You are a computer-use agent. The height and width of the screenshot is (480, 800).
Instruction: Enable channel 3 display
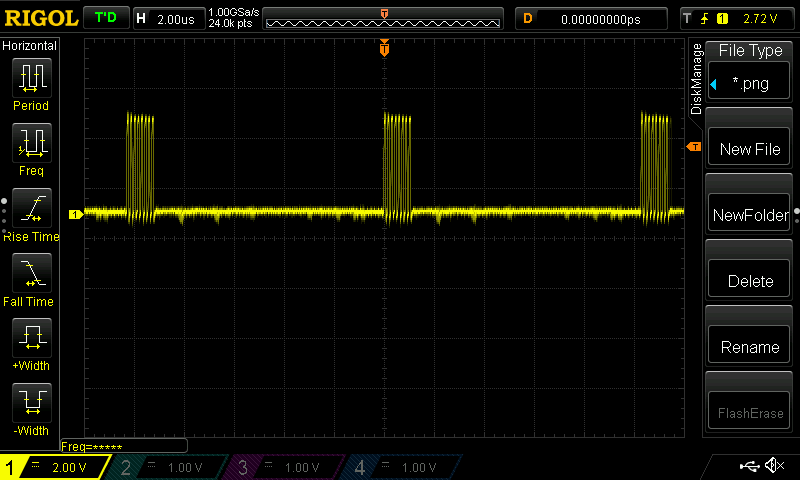284,467
